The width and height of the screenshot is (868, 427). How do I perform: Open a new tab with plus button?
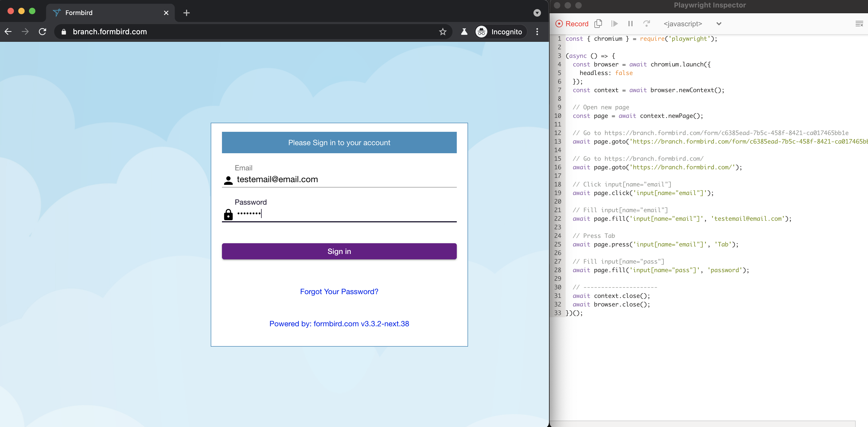click(186, 13)
